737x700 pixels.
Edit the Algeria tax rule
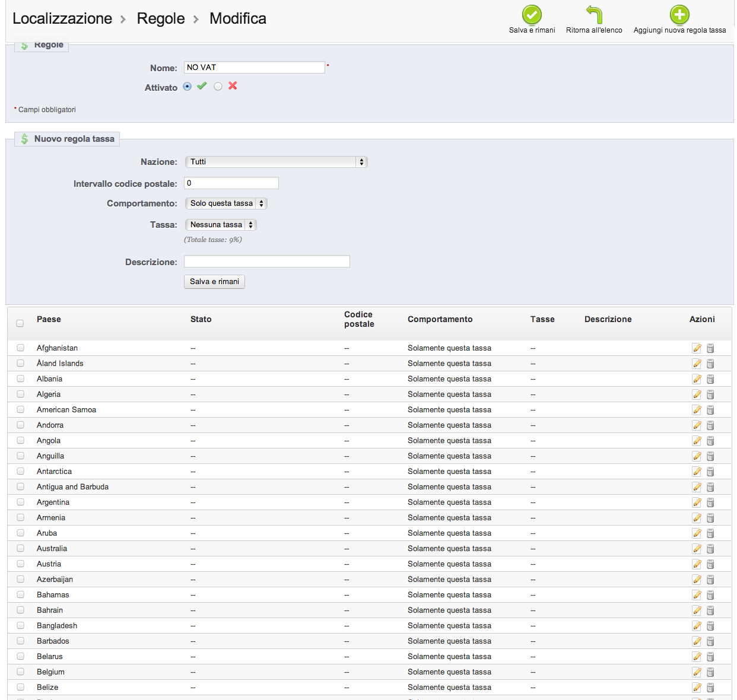697,394
